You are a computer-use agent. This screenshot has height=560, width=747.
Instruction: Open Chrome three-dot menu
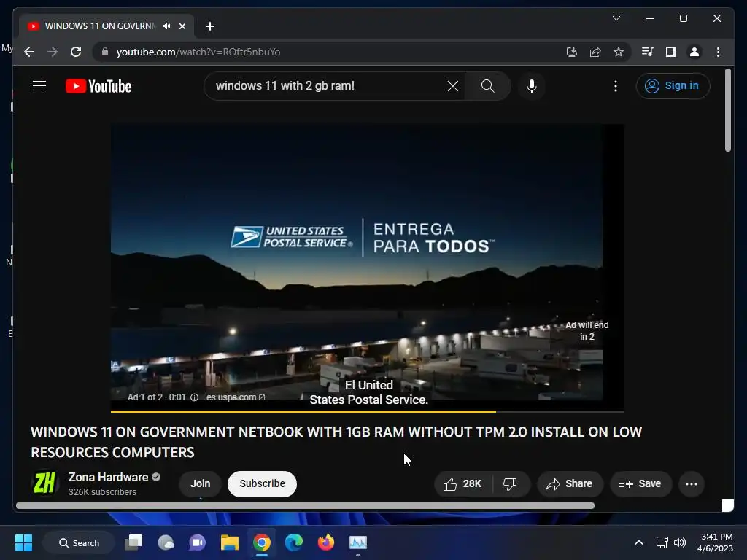click(x=718, y=52)
